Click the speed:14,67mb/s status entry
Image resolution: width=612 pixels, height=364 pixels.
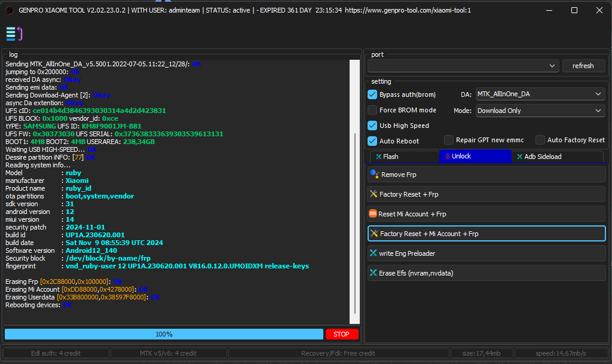pyautogui.click(x=561, y=353)
